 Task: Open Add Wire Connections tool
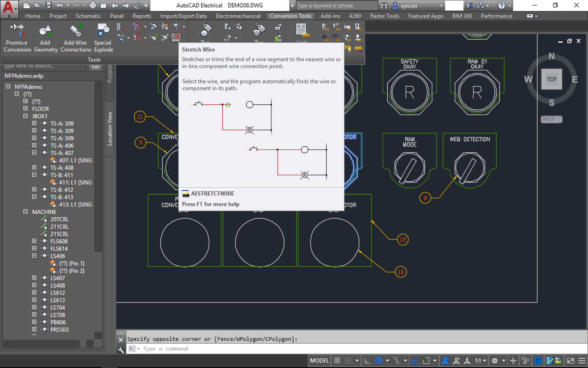coord(76,38)
